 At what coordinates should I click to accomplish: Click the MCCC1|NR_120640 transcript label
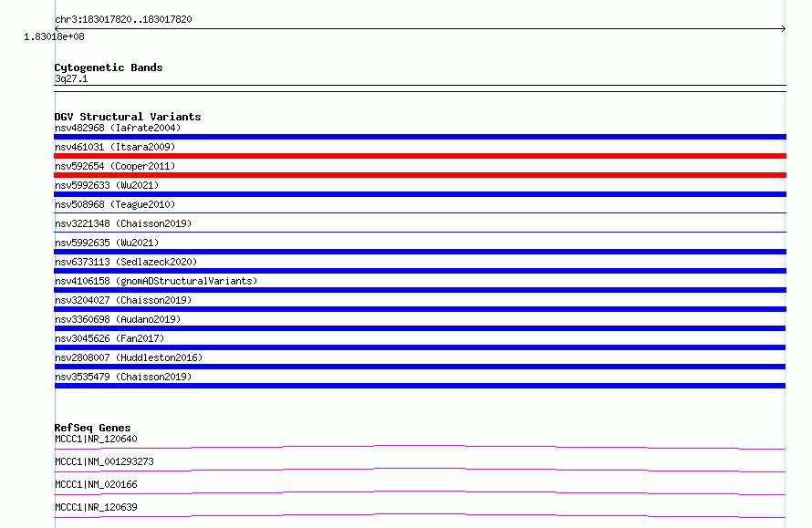pos(96,439)
